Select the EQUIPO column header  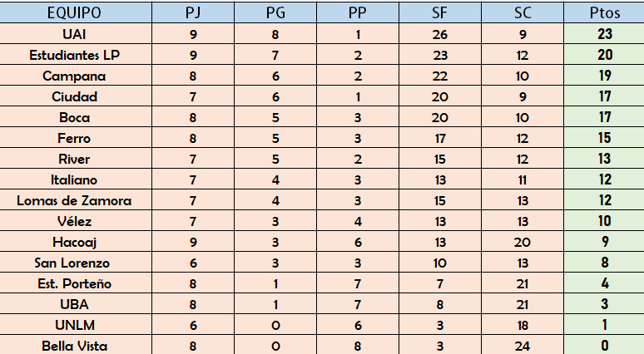(75, 12)
